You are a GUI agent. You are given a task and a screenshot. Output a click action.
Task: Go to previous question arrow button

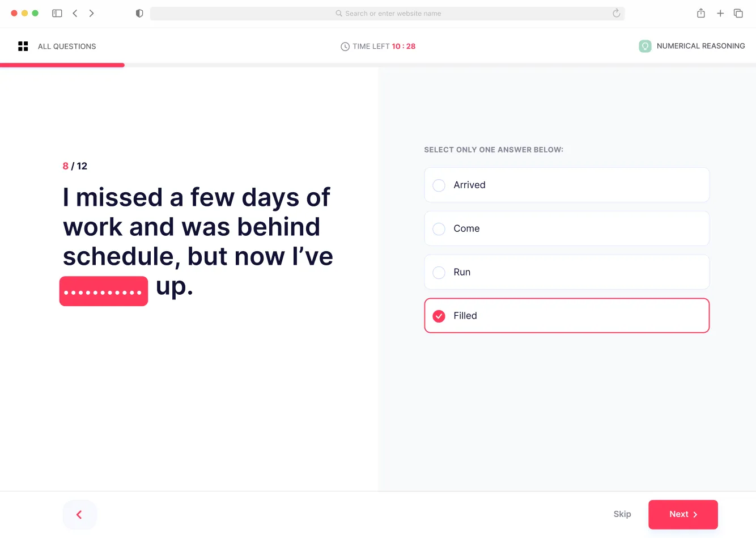tap(79, 514)
